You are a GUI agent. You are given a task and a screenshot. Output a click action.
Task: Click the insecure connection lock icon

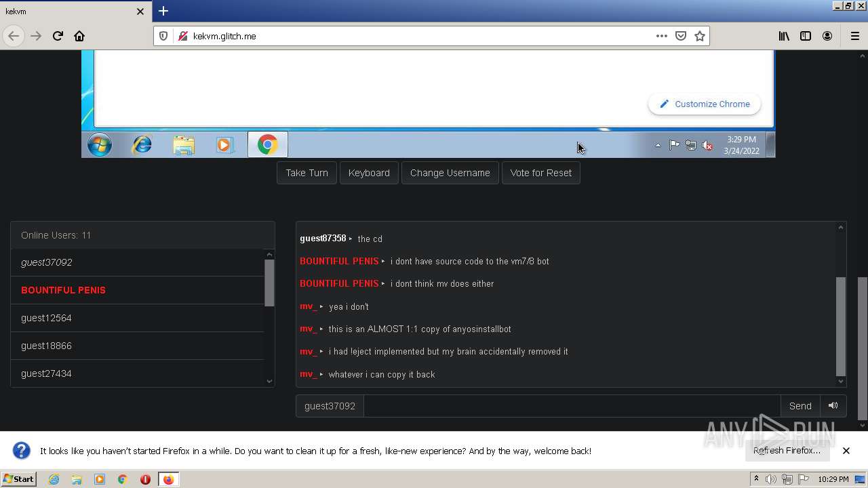click(182, 36)
